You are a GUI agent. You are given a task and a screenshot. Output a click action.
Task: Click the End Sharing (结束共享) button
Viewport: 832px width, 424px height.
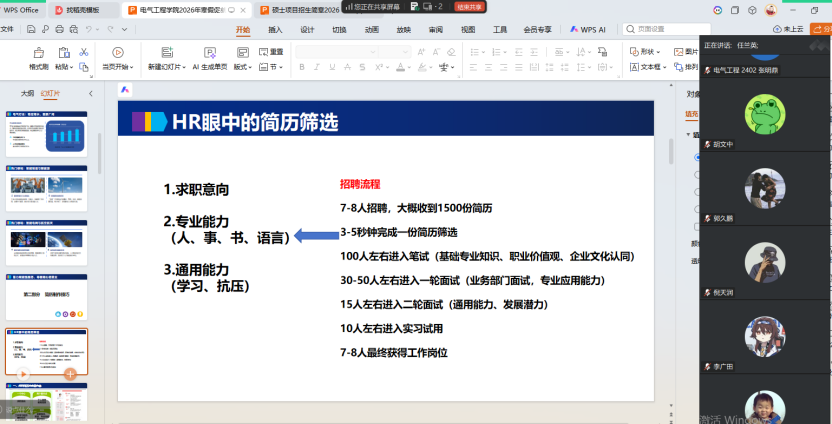pos(469,6)
